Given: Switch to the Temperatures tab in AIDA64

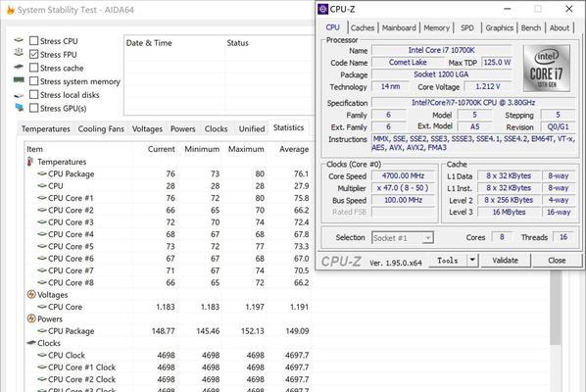Looking at the screenshot, I should 46,129.
